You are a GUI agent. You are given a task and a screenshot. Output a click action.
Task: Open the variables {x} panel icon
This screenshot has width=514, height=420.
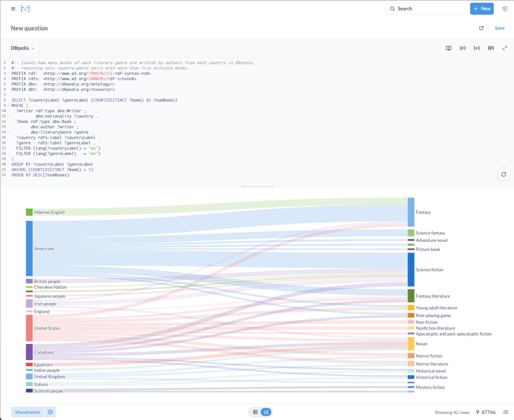tap(477, 48)
